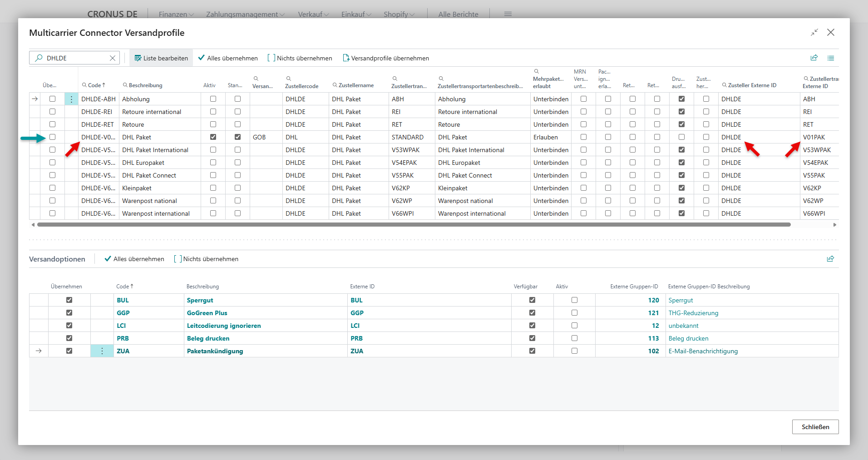
Task: Open Alle Berichte
Action: [458, 14]
